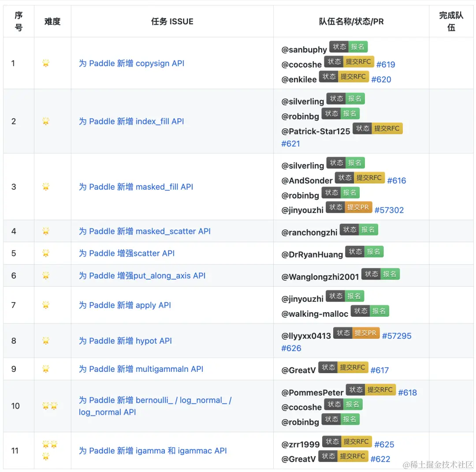Click the status badge next to @sanbuphy
This screenshot has width=476, height=472.
(349, 46)
